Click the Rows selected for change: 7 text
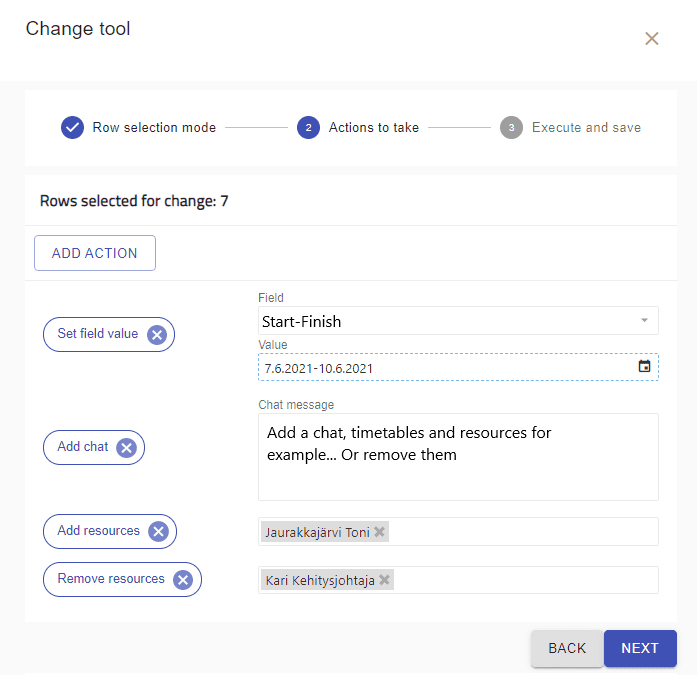The image size is (697, 675). tap(134, 201)
